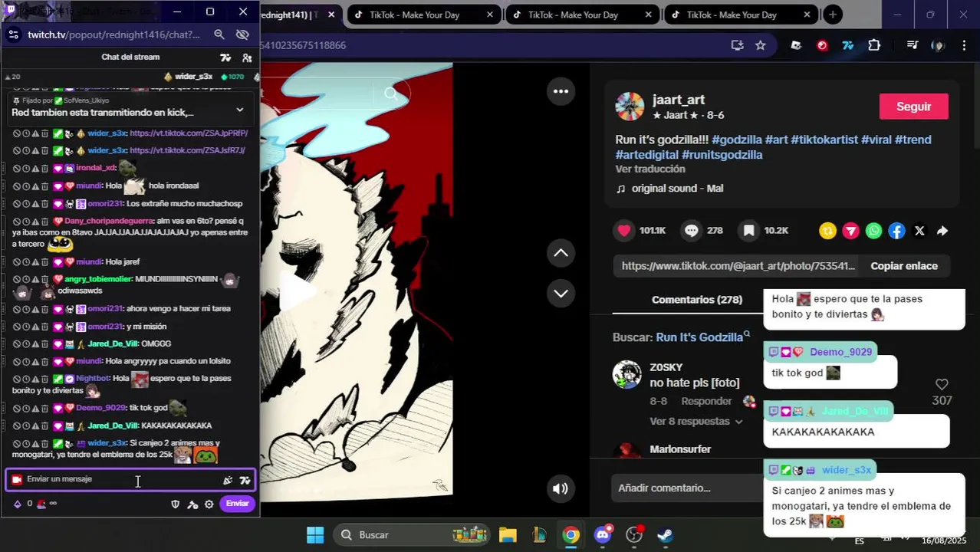
Task: Click the Añadir comentario input field
Action: 686,488
